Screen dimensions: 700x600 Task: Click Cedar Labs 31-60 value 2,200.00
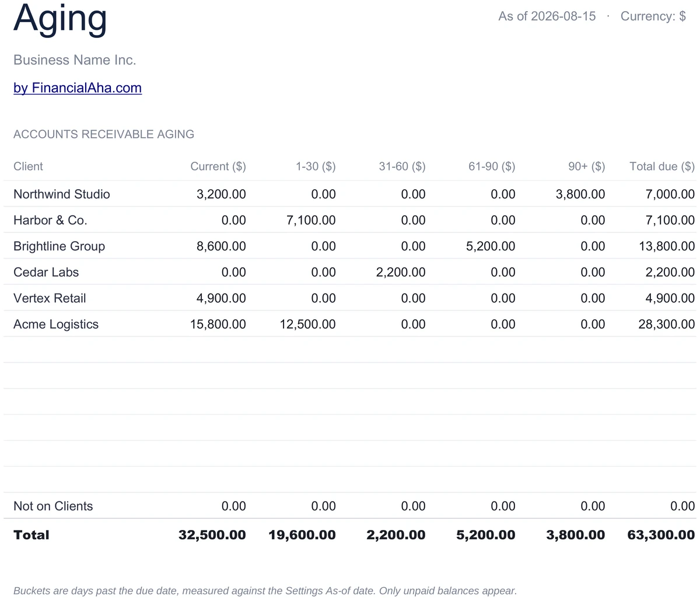click(401, 273)
